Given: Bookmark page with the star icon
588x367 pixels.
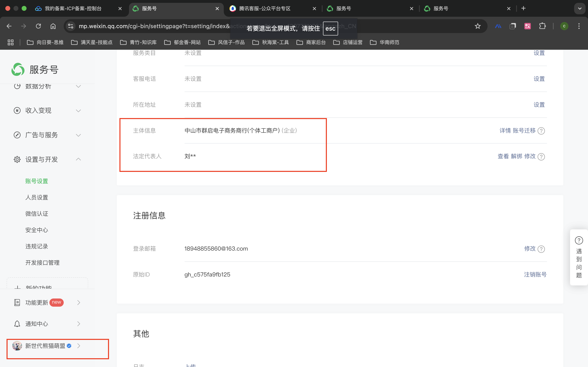Looking at the screenshot, I should (478, 26).
